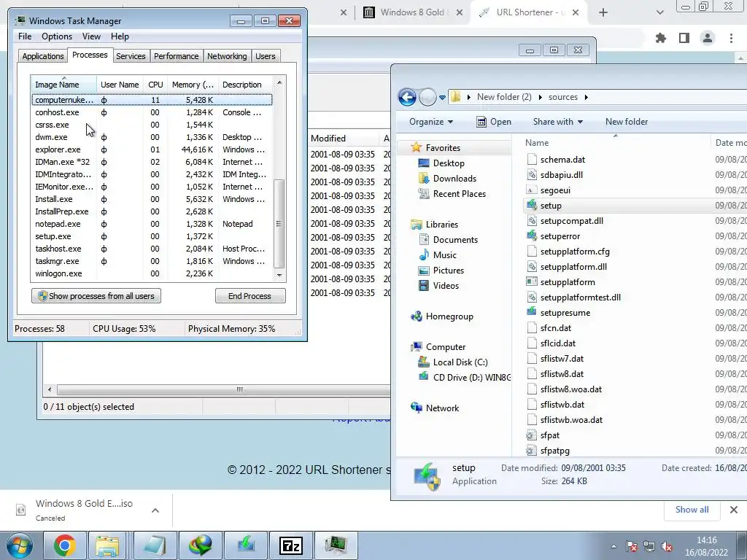747x560 pixels.
Task: Open the notepad taskbar icon
Action: [155, 545]
